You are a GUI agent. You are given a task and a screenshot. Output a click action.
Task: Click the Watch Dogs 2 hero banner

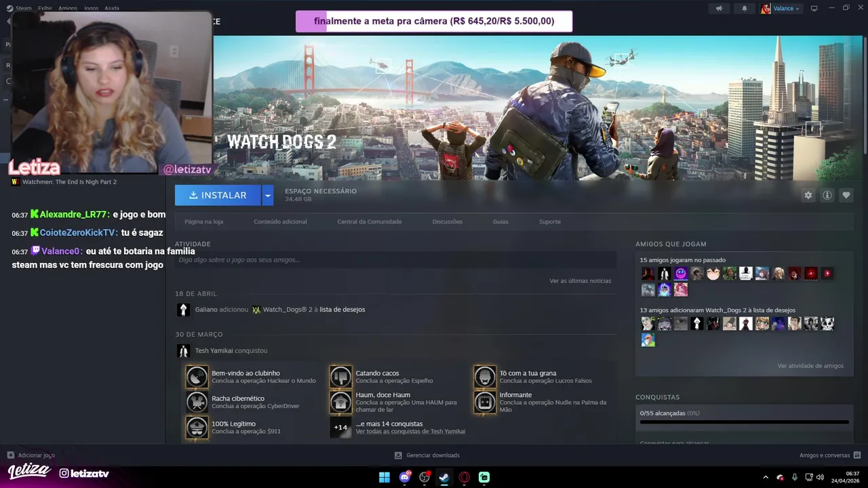pos(539,108)
